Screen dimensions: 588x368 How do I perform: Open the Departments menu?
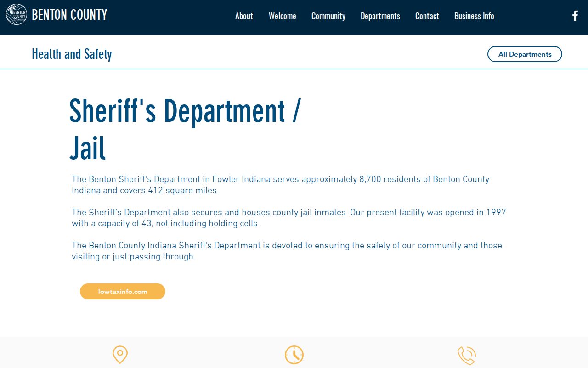pos(380,16)
